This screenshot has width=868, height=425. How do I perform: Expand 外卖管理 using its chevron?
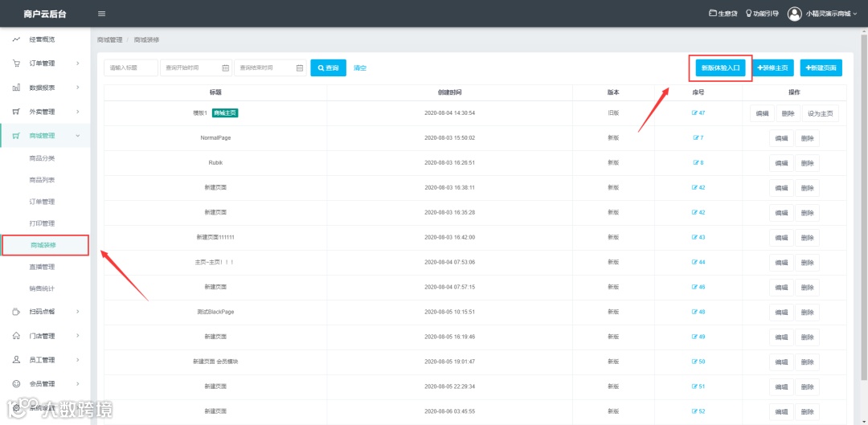[78, 112]
